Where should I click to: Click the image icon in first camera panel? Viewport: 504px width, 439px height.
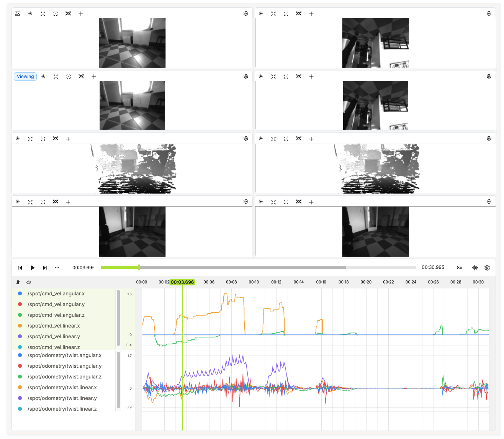[18, 14]
